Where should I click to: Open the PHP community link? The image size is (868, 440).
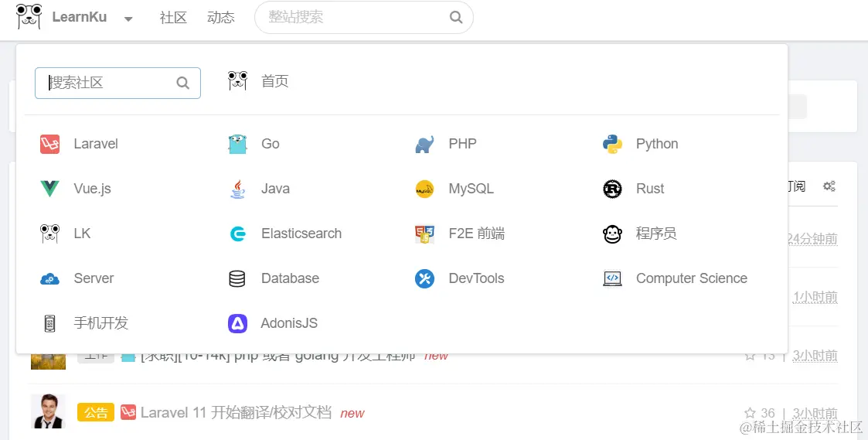coord(463,144)
